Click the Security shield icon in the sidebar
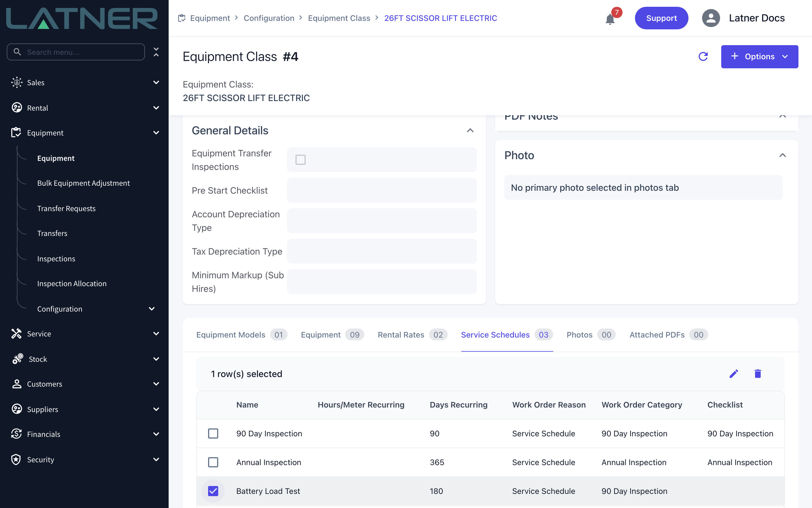The width and height of the screenshot is (812, 508). 16,459
